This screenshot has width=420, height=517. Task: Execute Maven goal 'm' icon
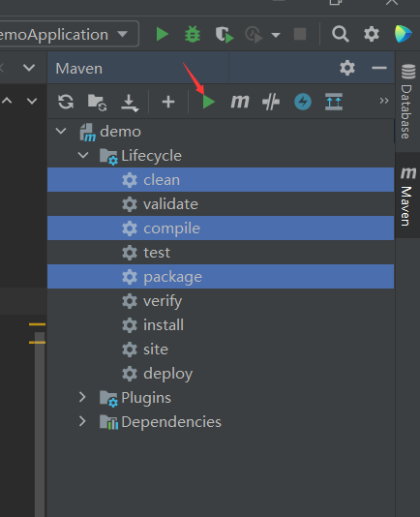point(240,102)
